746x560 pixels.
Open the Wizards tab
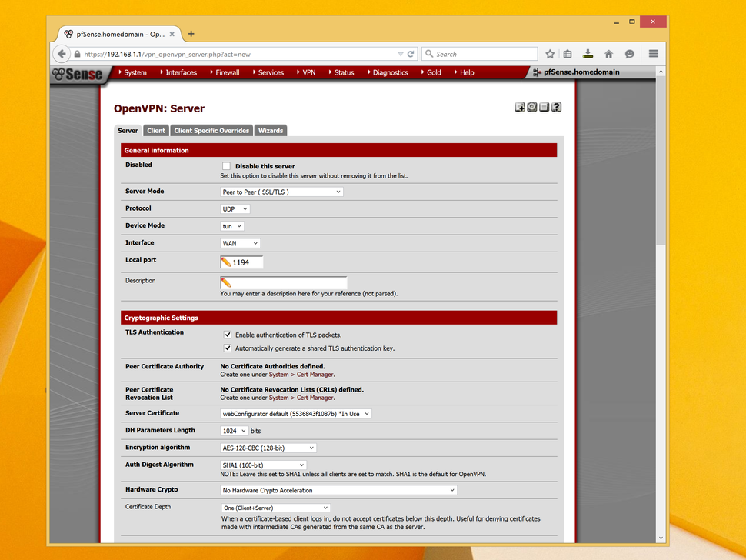coord(271,130)
